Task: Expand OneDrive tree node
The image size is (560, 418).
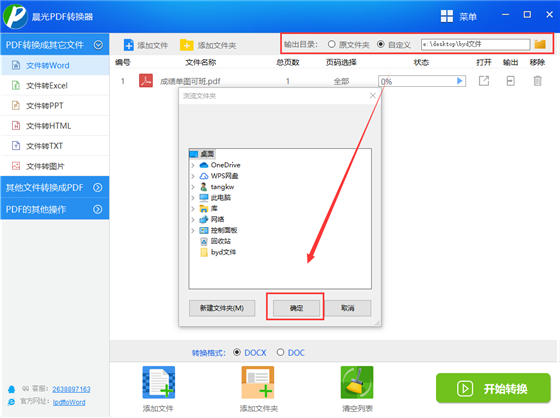Action: pos(193,165)
